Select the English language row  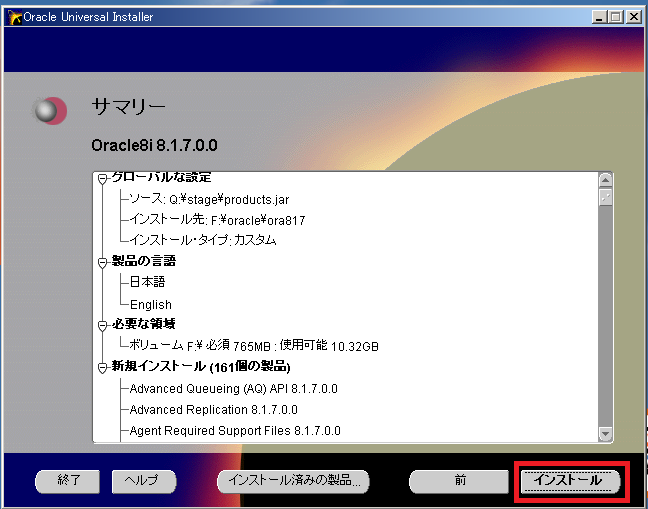point(151,304)
